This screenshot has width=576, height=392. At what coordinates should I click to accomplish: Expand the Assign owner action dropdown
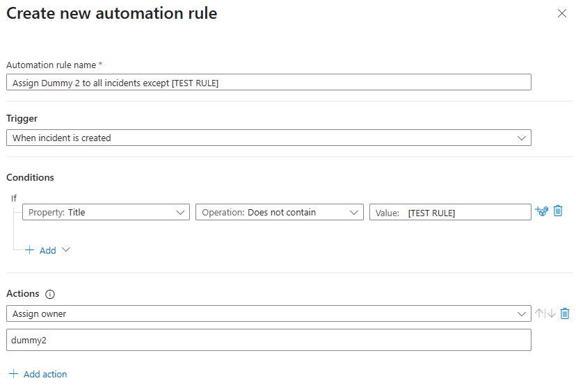coord(268,313)
